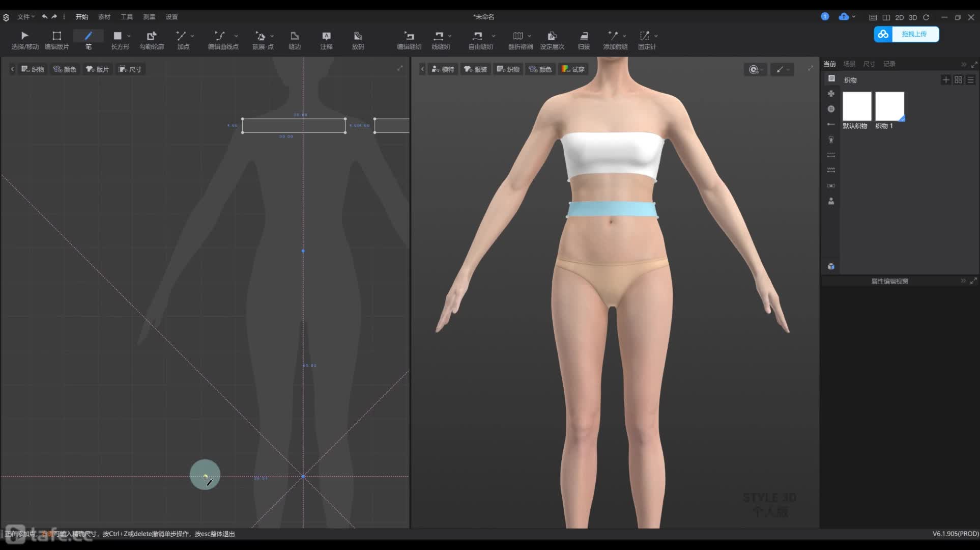
Task: Open the avatar sidebar icon in right panel
Action: tap(831, 201)
